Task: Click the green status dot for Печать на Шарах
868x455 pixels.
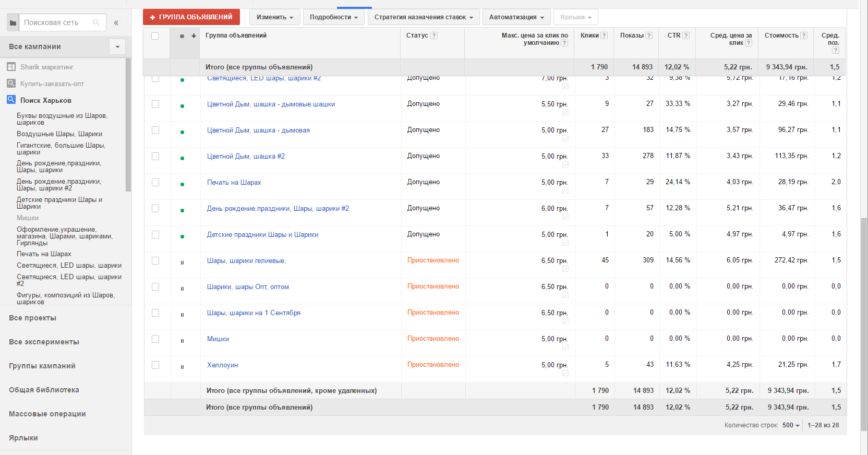Action: coord(182,184)
